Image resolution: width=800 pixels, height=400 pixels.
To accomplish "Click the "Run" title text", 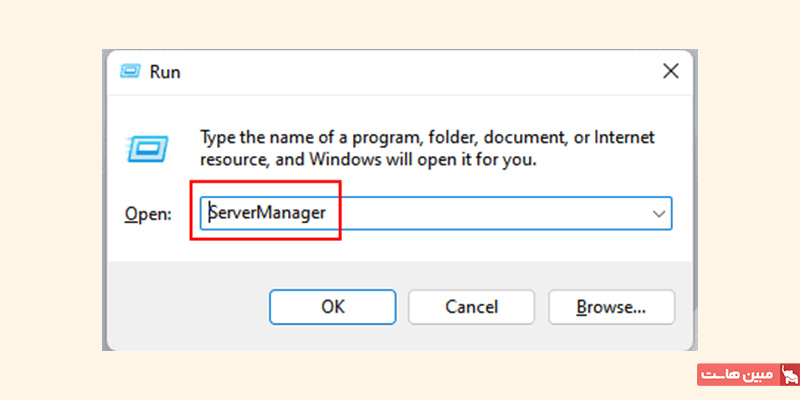I will tap(165, 72).
